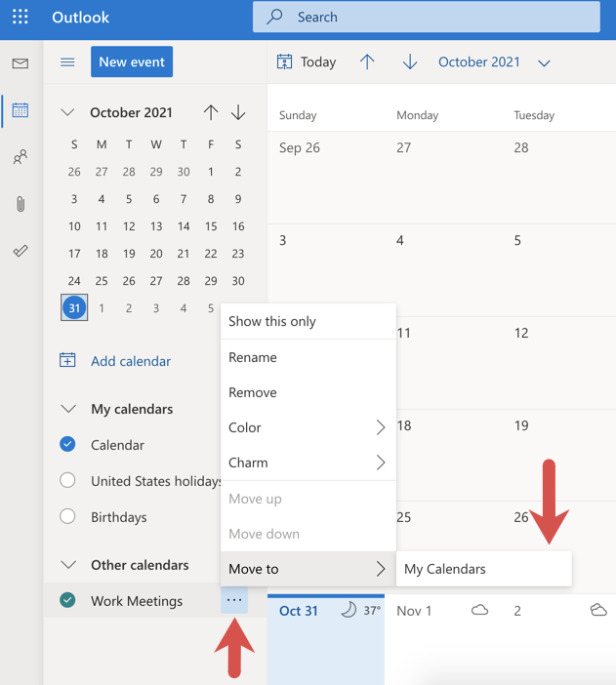Enable the Birthdays calendar
This screenshot has height=685, width=616.
coord(67,516)
